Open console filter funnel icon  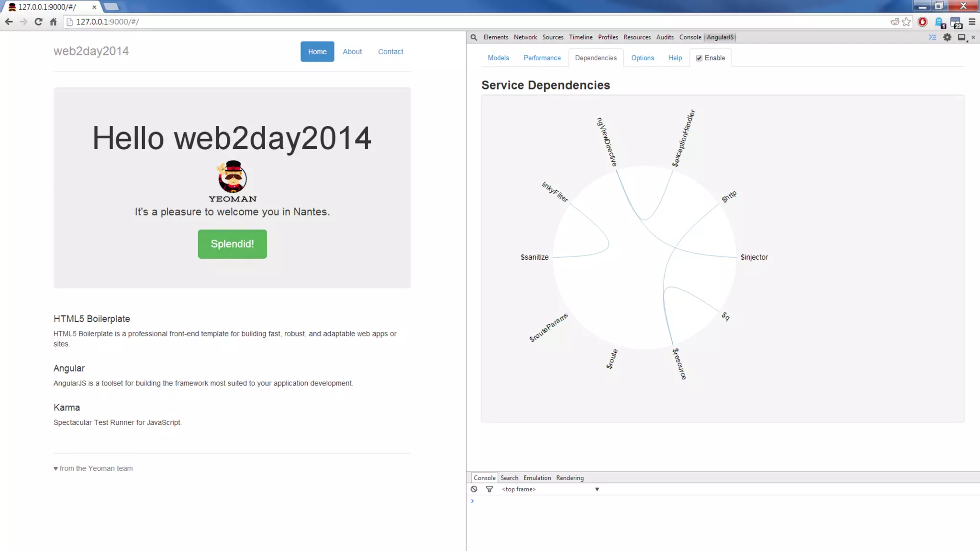tap(489, 489)
